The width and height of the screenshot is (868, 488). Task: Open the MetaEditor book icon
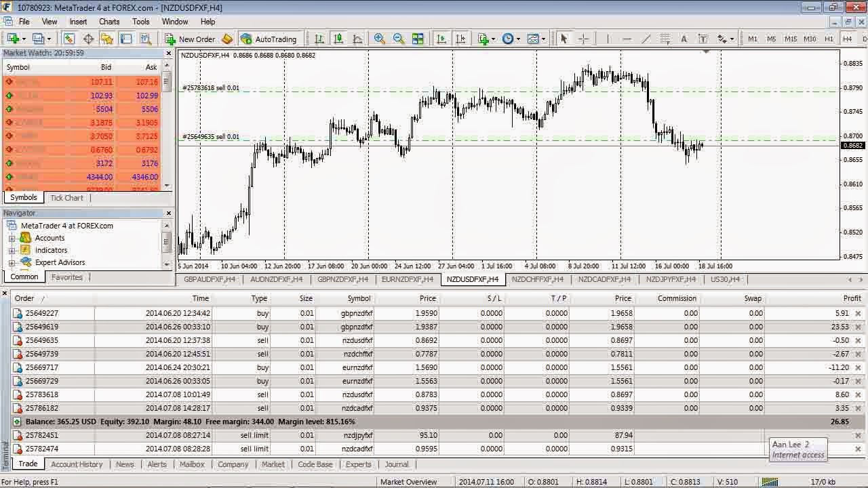coord(227,39)
